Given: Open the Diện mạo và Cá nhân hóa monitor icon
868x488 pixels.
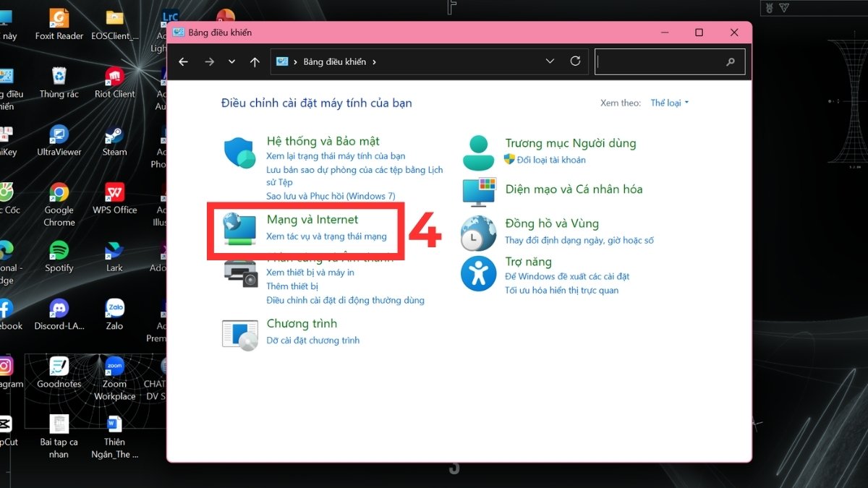Looking at the screenshot, I should [479, 191].
